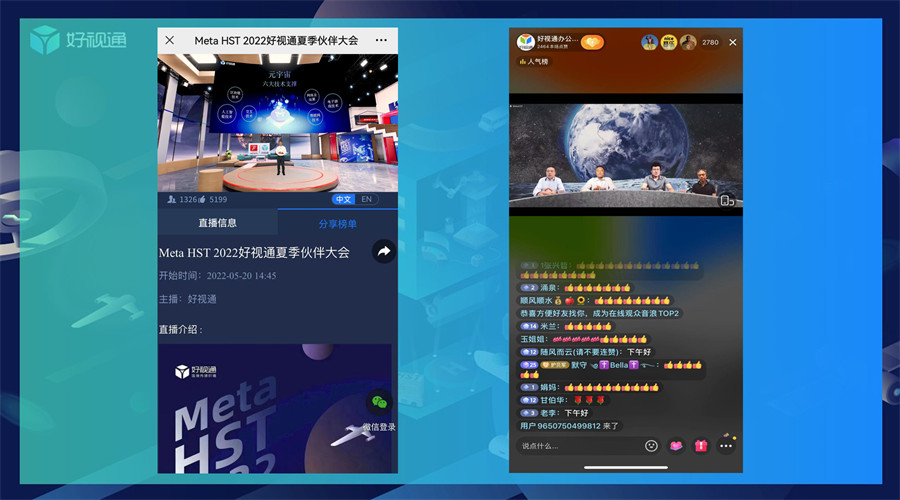Click the Meta HST 2022好视通夏季伙伴大会 heading
The image size is (900, 500).
coord(254,253)
